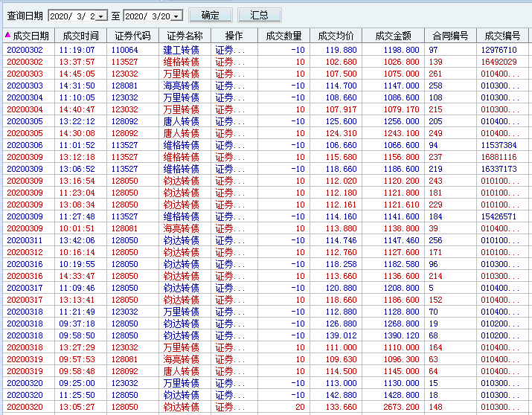Click average price 108.660

[341, 97]
